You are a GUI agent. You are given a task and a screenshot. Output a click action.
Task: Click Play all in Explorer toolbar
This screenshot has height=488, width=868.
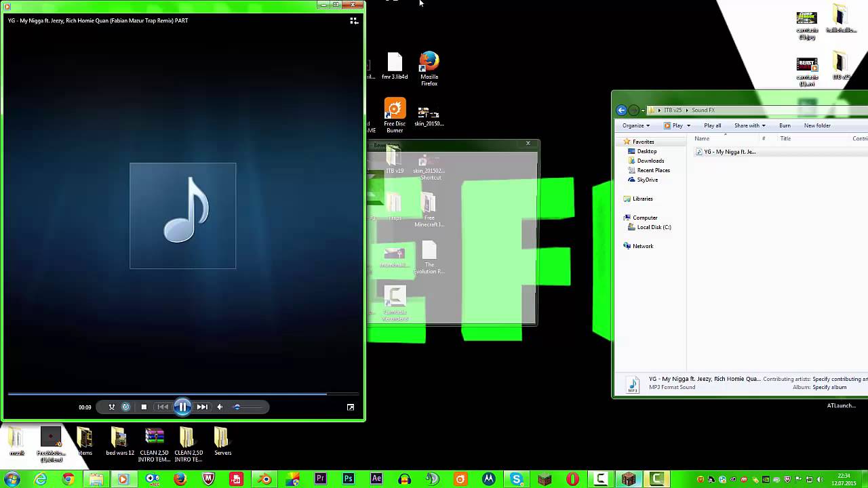[x=713, y=125]
